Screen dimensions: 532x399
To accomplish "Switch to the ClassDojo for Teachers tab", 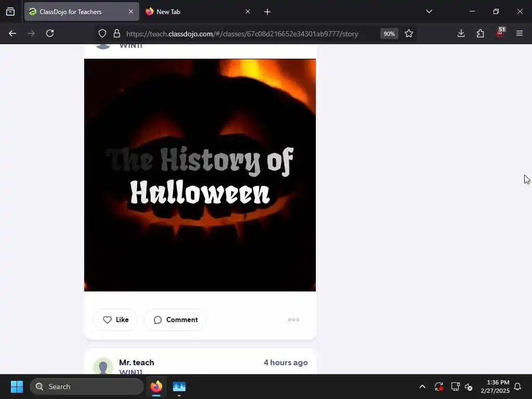I will click(82, 11).
